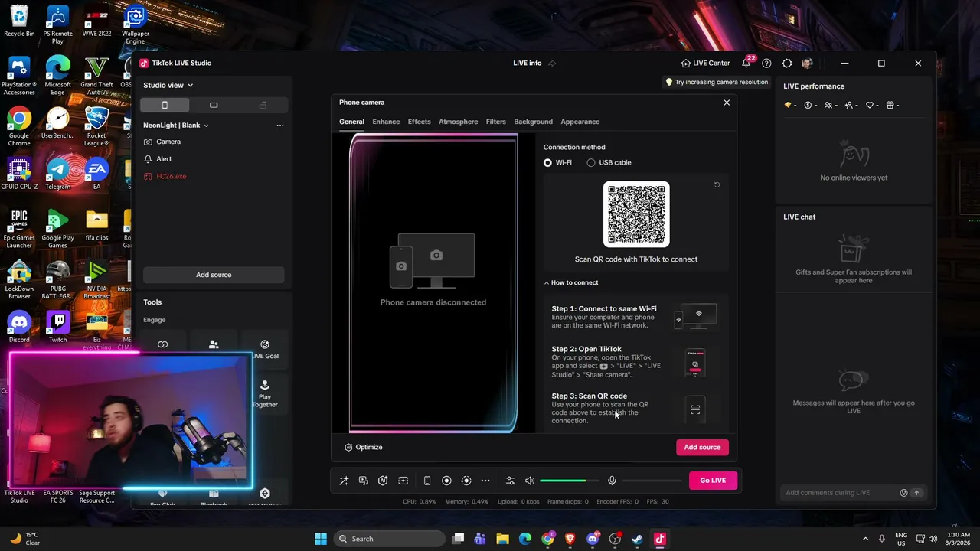This screenshot has height=551, width=980.
Task: Refresh the QR code
Action: [717, 184]
